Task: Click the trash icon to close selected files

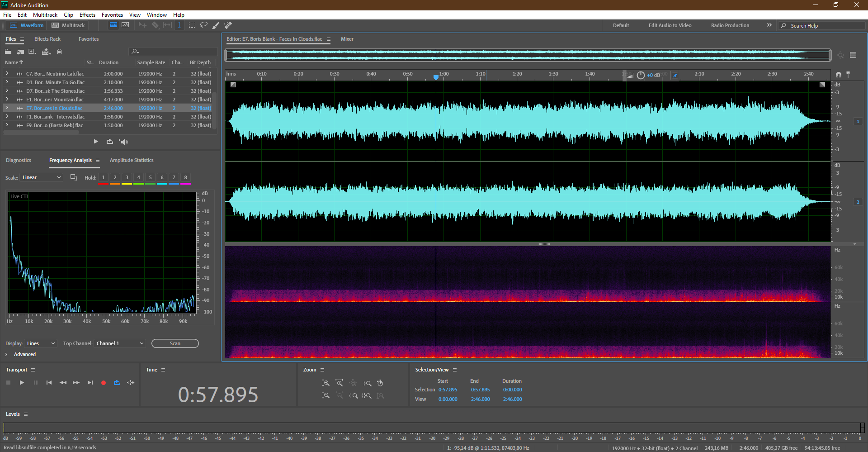Action: [x=59, y=52]
